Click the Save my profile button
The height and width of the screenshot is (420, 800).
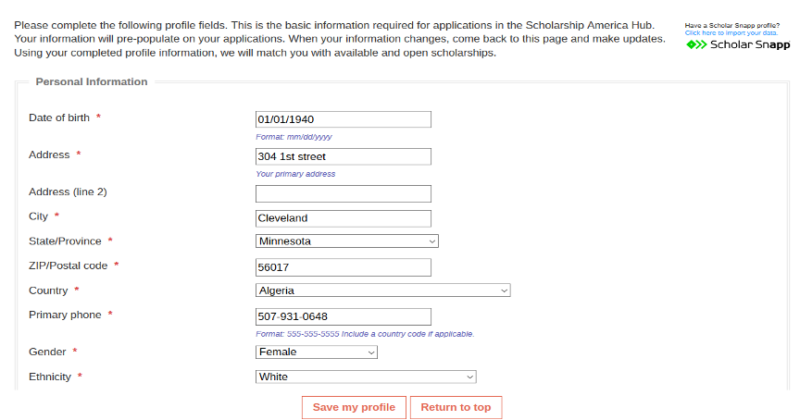pyautogui.click(x=354, y=407)
